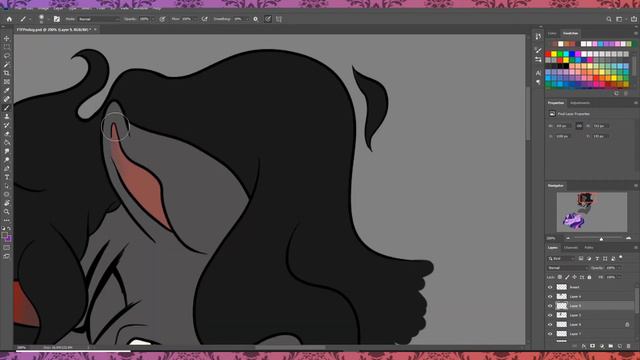This screenshot has width=640, height=360.
Task: Open the Smoothing slider dropdown arrow
Action: click(247, 19)
